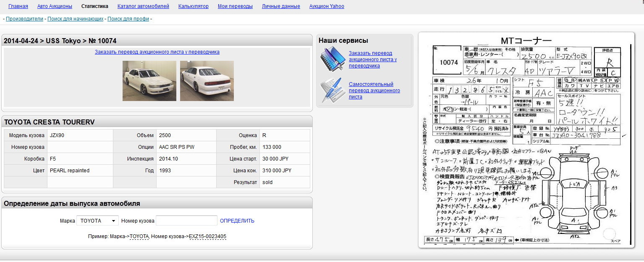Open Личные данные page
644x262 pixels.
281,6
